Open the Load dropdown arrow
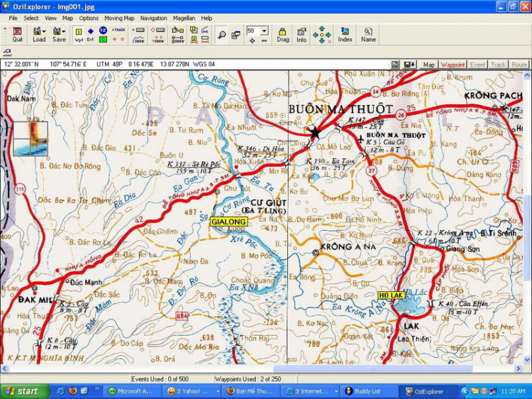 pos(44,31)
